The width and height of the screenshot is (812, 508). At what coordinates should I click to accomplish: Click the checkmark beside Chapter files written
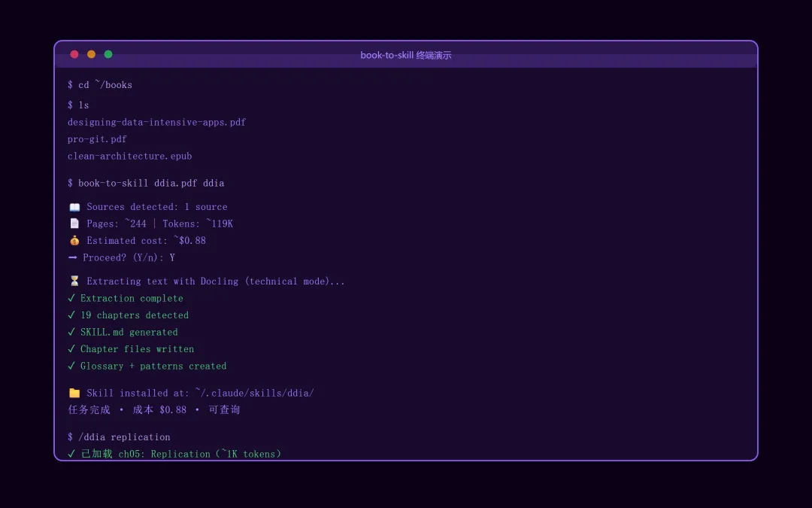[x=71, y=349]
